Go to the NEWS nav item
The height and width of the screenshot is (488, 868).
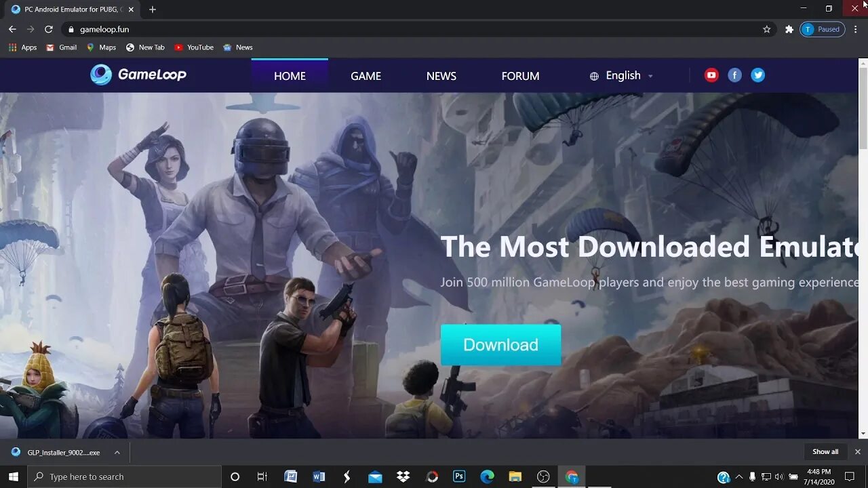point(441,76)
